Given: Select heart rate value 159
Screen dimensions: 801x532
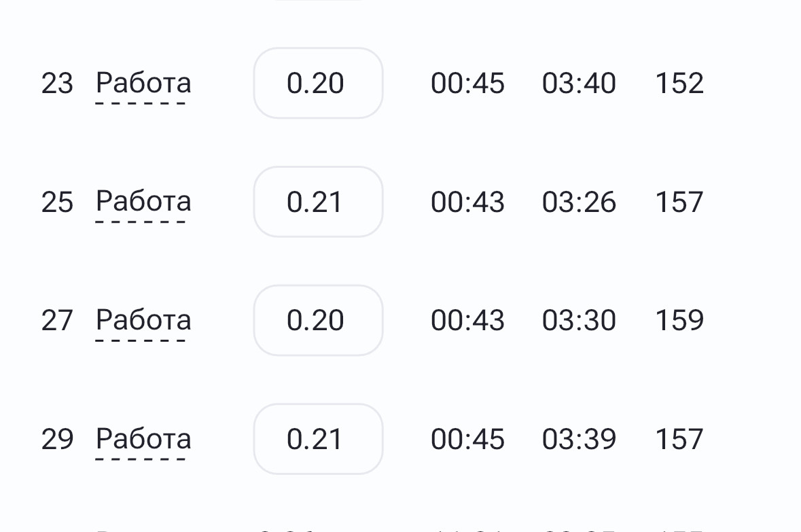Looking at the screenshot, I should click(679, 321).
